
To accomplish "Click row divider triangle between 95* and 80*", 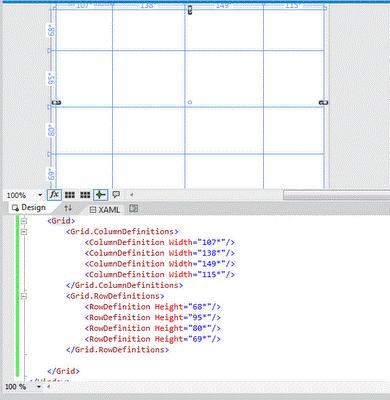I will [x=50, y=107].
